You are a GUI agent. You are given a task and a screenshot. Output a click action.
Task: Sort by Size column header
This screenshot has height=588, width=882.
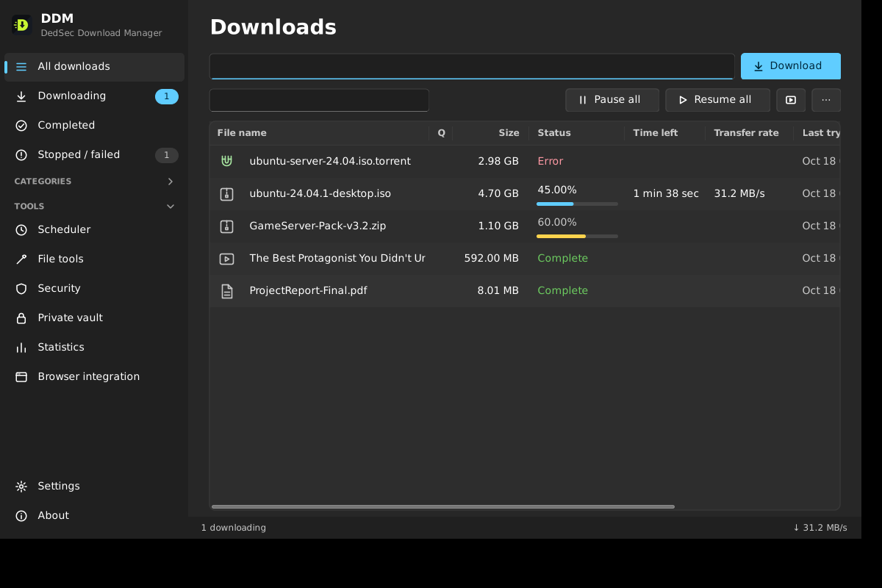[x=490, y=133]
